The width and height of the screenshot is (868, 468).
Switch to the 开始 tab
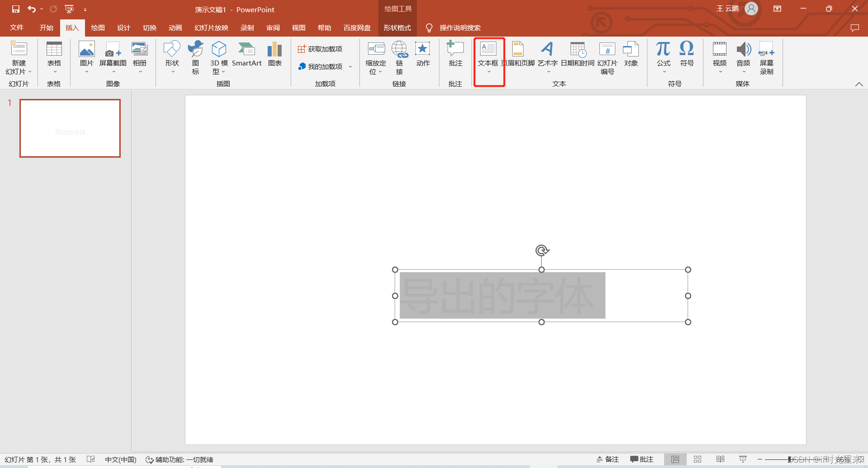click(47, 28)
